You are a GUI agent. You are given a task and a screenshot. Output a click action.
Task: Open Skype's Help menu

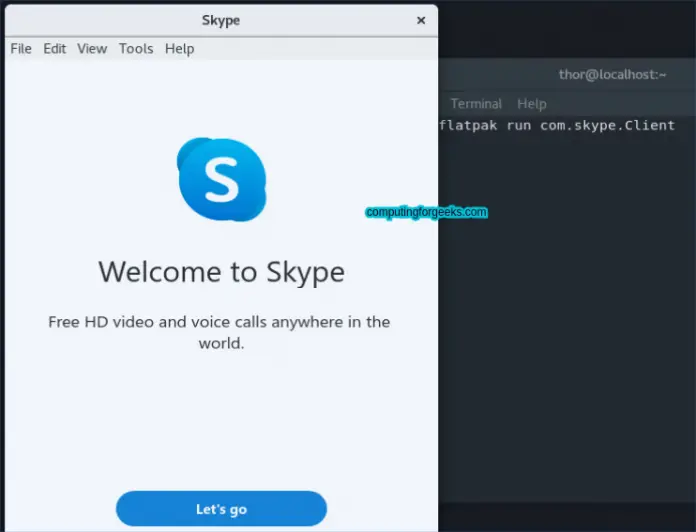tap(180, 48)
